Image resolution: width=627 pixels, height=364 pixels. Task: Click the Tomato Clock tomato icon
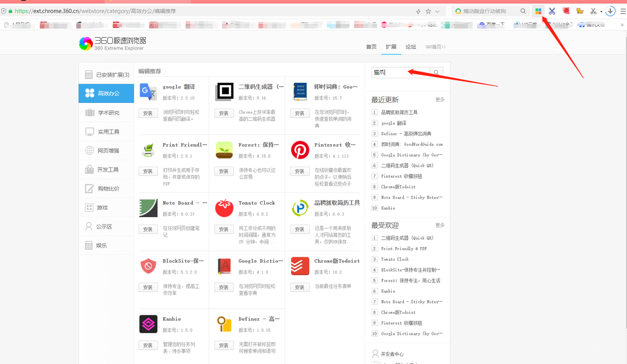224,208
